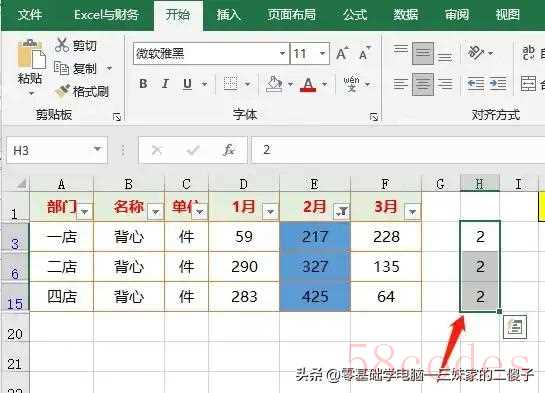Click the Auto Fill Options button

coord(515,327)
